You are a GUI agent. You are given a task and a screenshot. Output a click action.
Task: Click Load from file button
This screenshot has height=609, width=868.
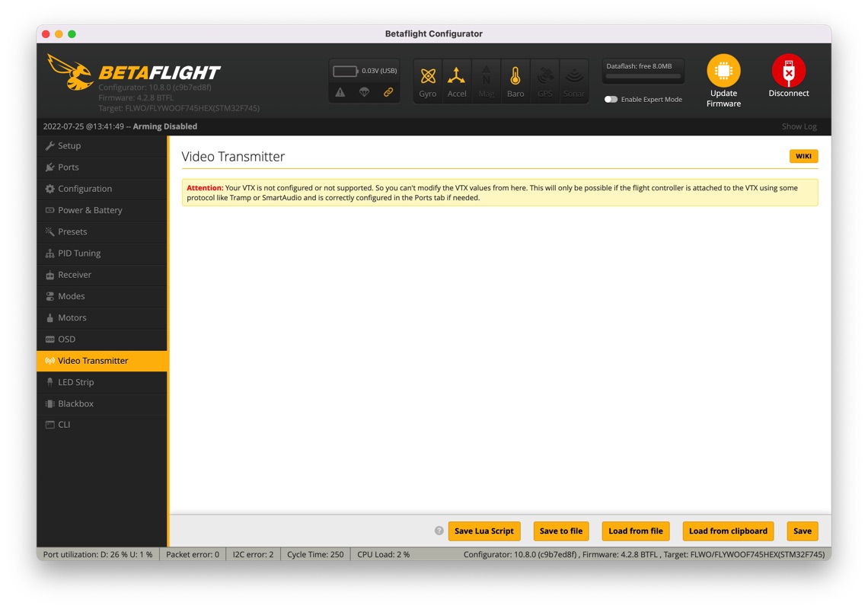coord(636,531)
